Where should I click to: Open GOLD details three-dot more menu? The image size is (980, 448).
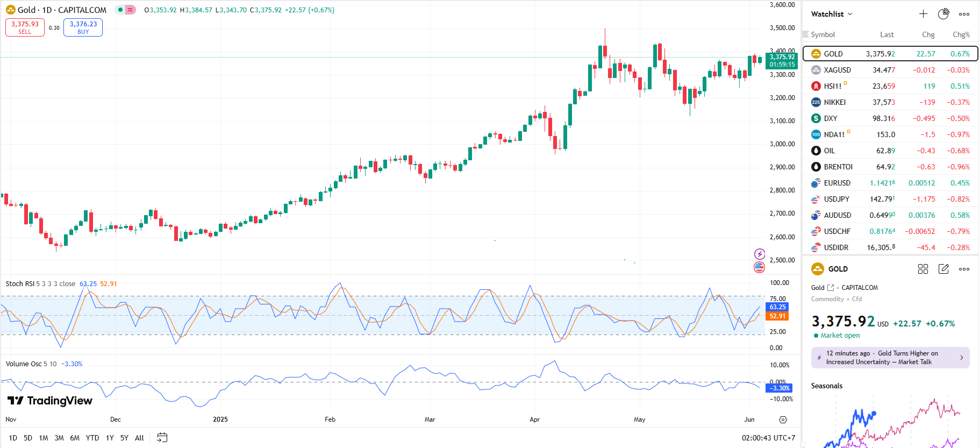(964, 269)
